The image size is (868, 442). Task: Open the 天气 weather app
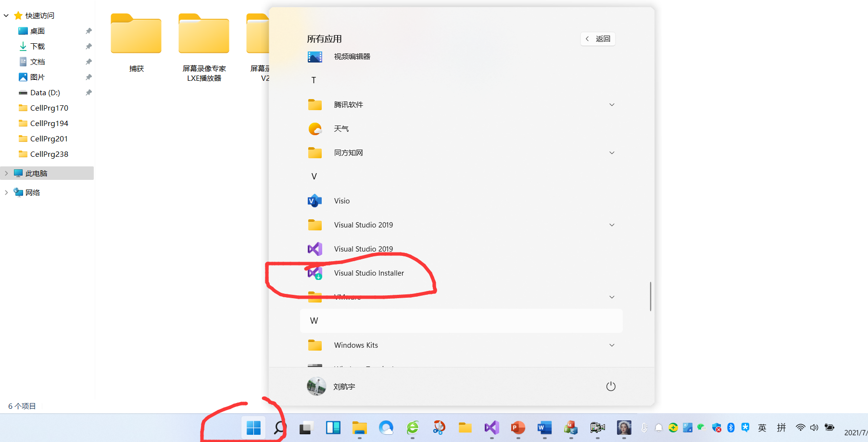point(461,129)
